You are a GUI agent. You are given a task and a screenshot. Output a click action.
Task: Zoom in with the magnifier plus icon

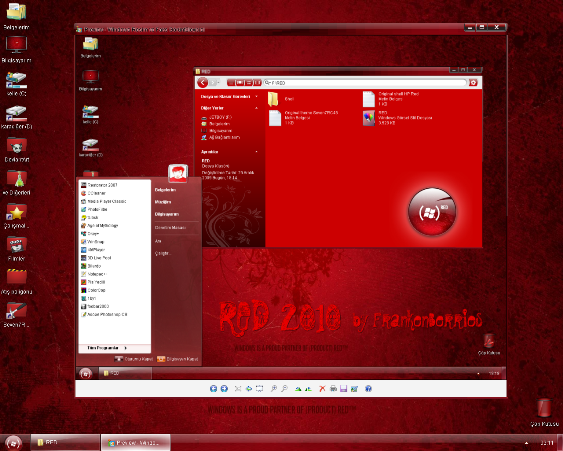point(274,389)
